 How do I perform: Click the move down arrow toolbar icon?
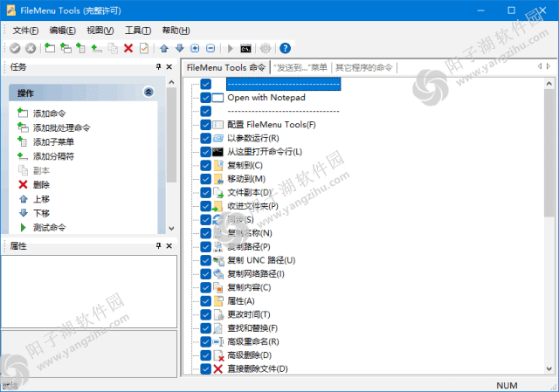pyautogui.click(x=180, y=48)
